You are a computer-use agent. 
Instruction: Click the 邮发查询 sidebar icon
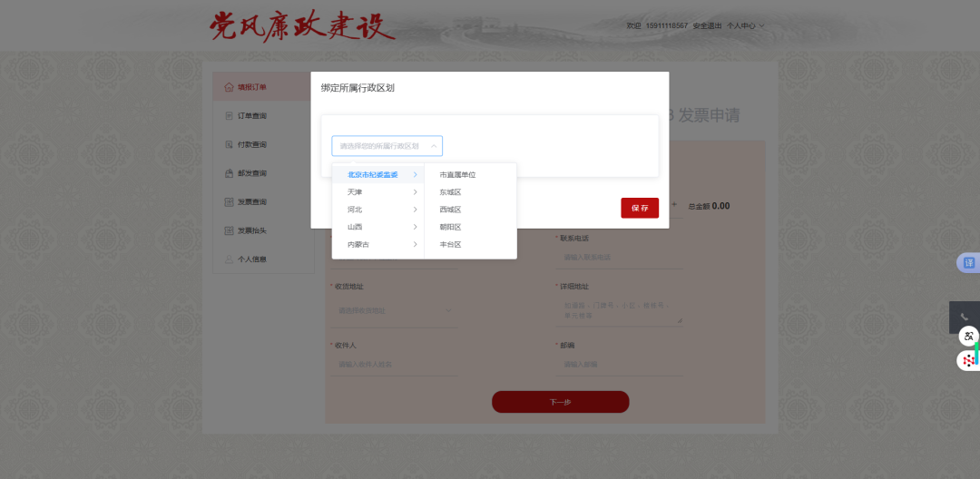pyautogui.click(x=229, y=173)
